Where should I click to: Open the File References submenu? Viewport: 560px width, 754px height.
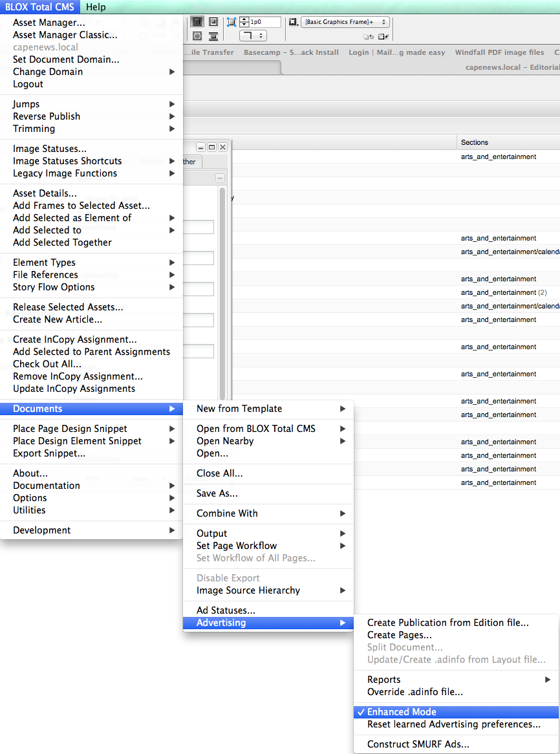tap(91, 275)
